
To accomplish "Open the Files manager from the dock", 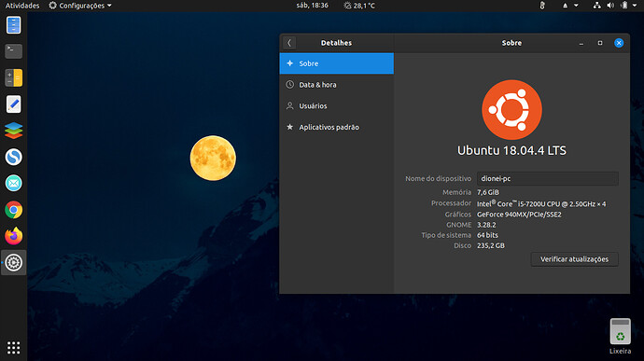I will [x=14, y=25].
